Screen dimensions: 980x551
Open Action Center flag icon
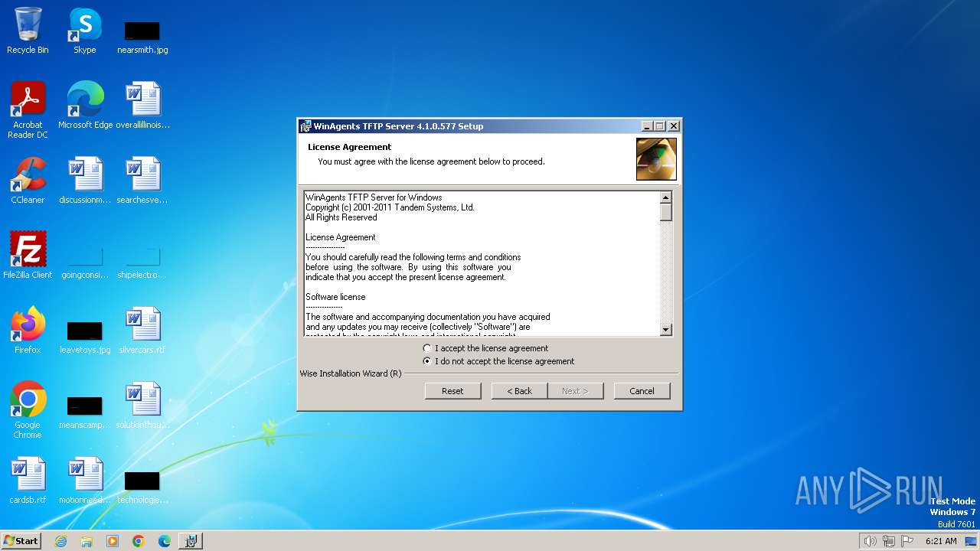click(907, 541)
